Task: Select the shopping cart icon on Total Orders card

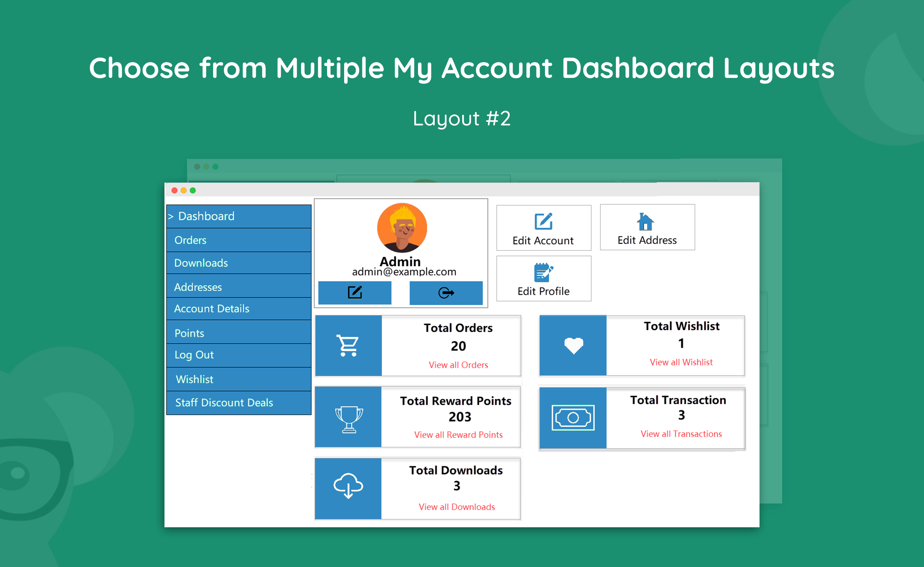Action: click(x=348, y=345)
